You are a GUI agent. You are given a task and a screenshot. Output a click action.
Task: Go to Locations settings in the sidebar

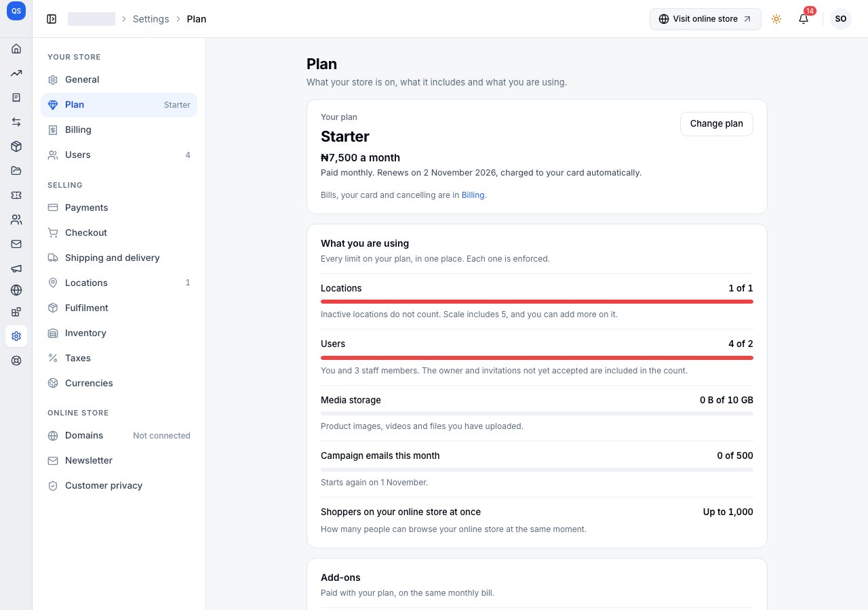pyautogui.click(x=119, y=283)
